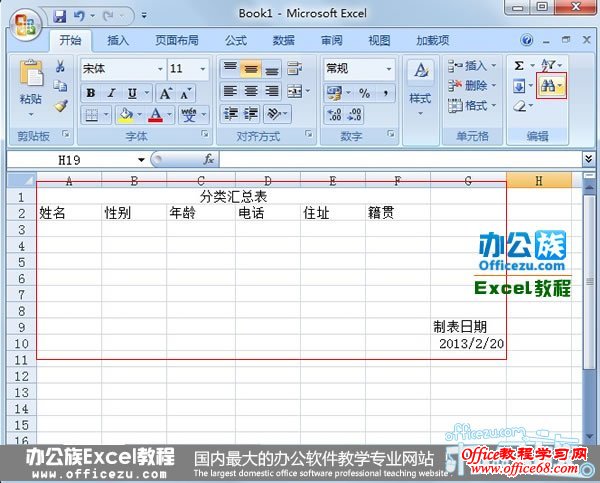The width and height of the screenshot is (600, 483).
Task: Open the Fill down tool
Action: click(x=519, y=86)
